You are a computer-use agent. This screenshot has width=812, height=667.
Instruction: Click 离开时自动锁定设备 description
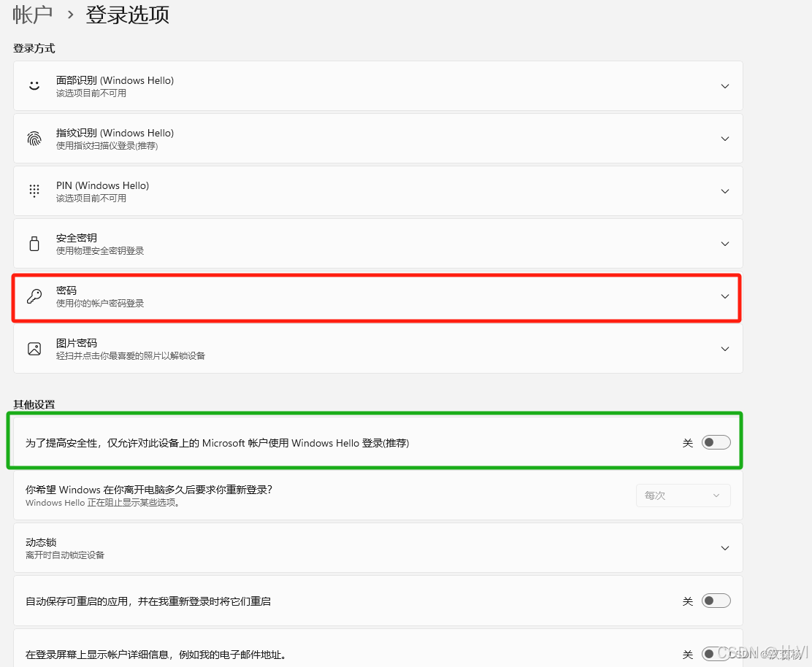(x=65, y=555)
